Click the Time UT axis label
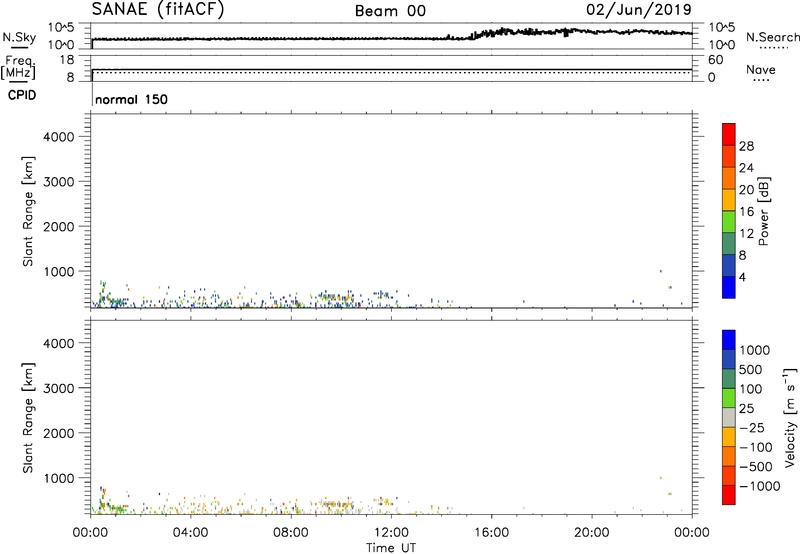Image resolution: width=800 pixels, height=554 pixels. tap(391, 547)
